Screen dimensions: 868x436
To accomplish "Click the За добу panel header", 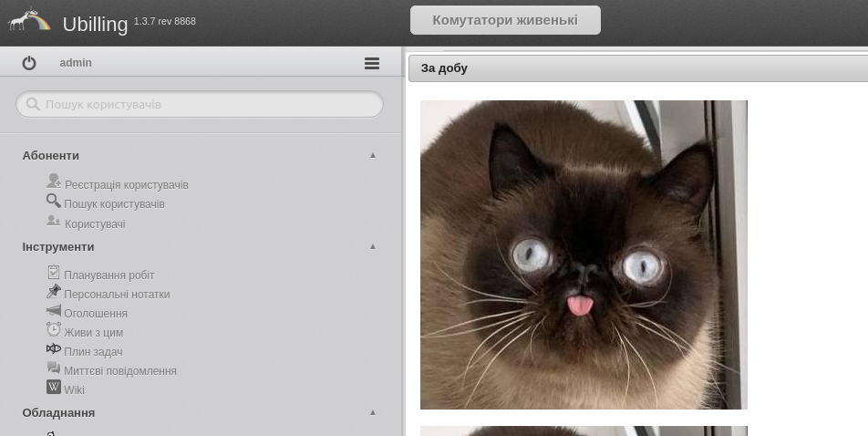I will (x=637, y=68).
